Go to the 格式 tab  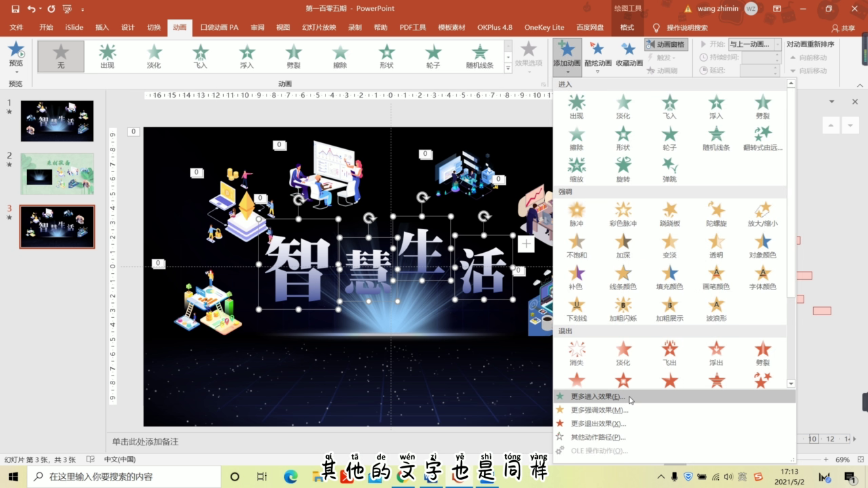tap(627, 28)
